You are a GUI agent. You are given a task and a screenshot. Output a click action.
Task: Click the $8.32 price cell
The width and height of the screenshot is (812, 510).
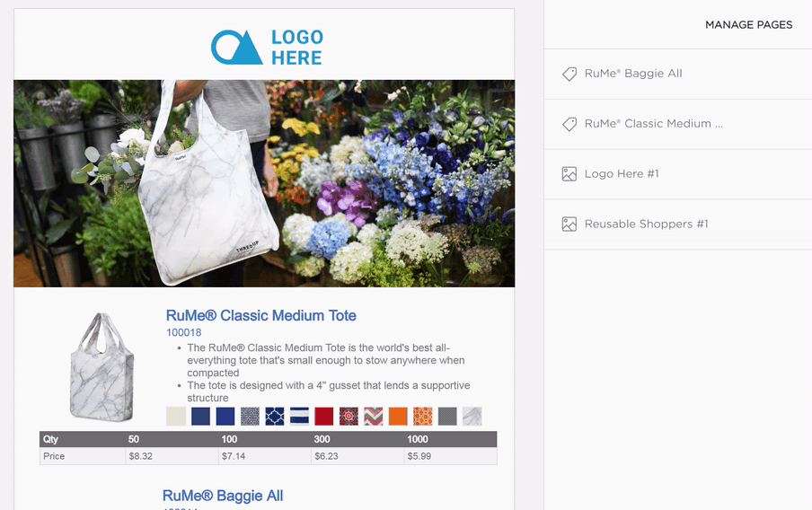(172, 456)
